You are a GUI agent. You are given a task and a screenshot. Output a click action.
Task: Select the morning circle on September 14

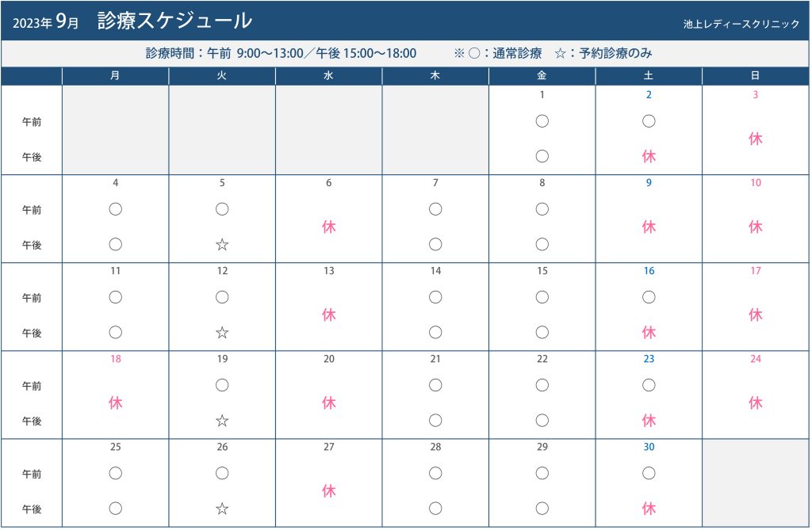click(x=435, y=297)
